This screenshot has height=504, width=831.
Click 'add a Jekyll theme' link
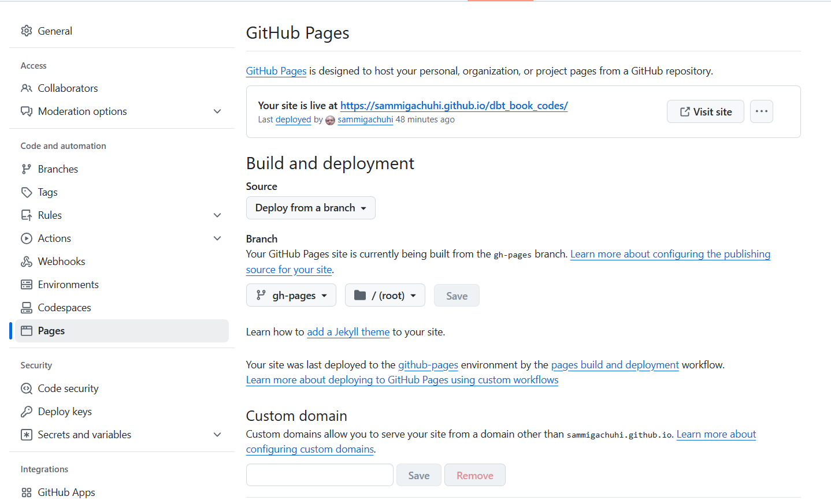[348, 332]
